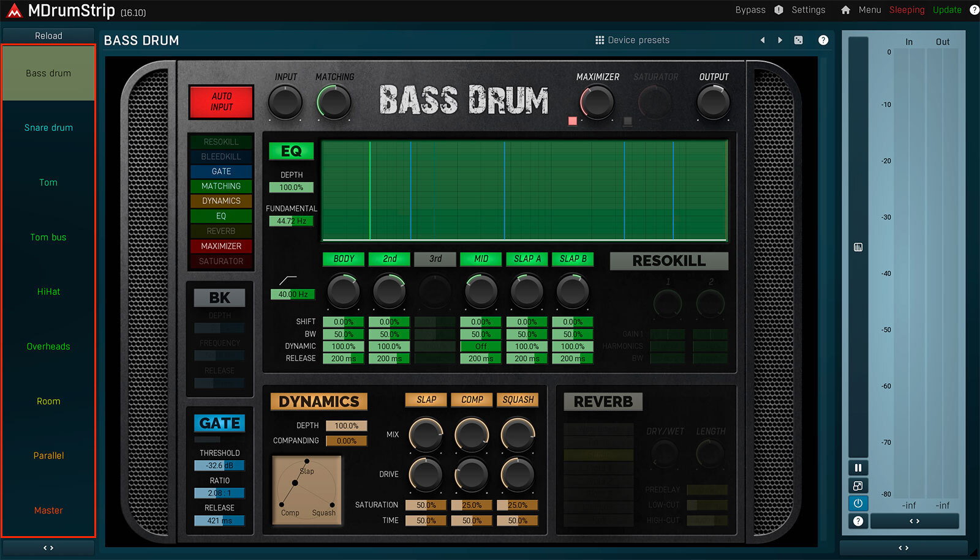Collapse the left instrument list panel
The height and width of the screenshot is (560, 980).
tap(48, 548)
